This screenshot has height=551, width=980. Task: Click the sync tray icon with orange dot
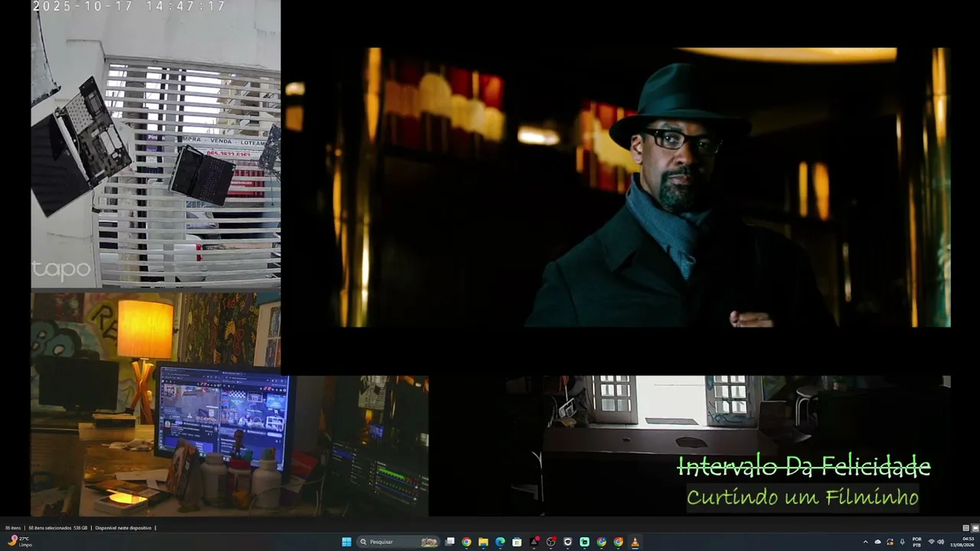click(x=890, y=542)
